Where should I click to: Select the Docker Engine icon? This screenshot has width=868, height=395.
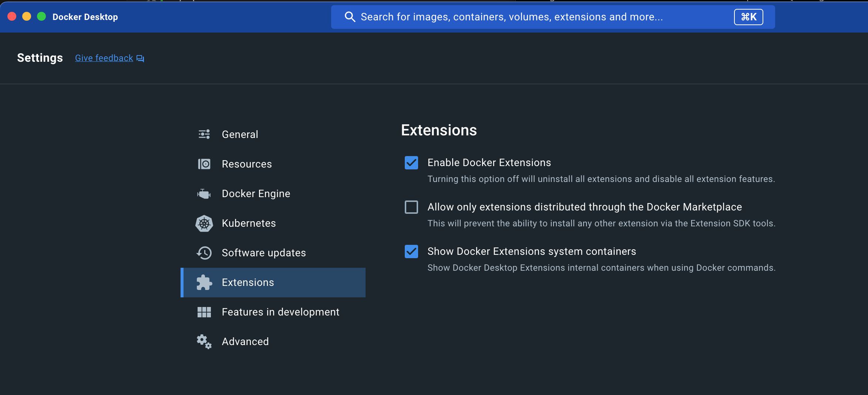(x=204, y=193)
